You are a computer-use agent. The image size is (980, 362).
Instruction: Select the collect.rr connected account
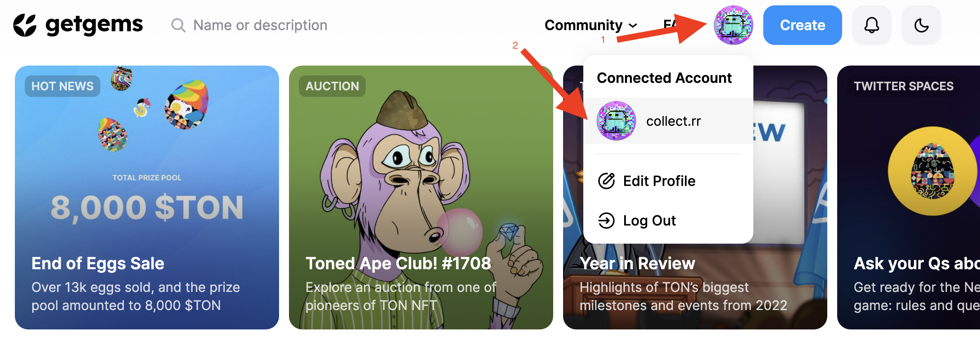click(673, 121)
